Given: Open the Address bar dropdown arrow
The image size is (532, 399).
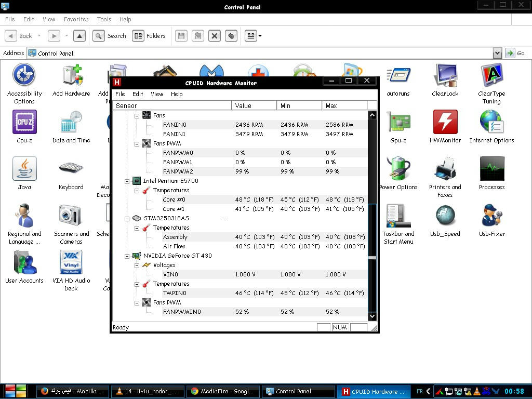Looking at the screenshot, I should click(497, 53).
